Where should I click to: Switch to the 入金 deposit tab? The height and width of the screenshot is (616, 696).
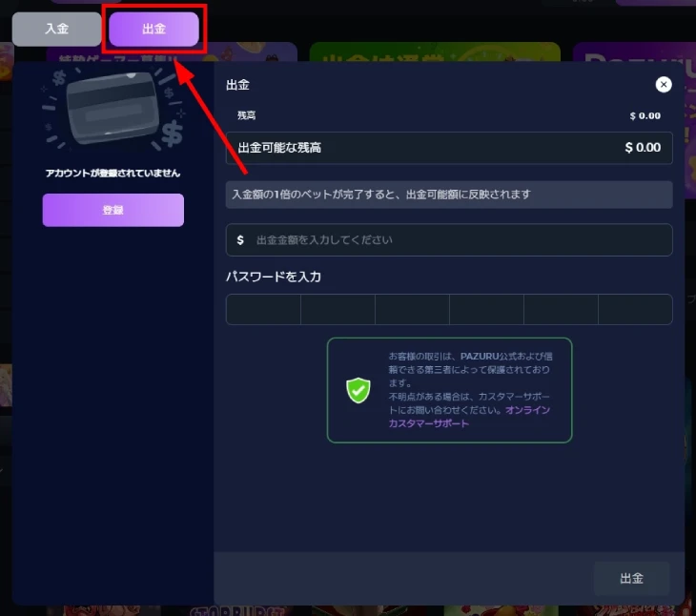[x=57, y=29]
